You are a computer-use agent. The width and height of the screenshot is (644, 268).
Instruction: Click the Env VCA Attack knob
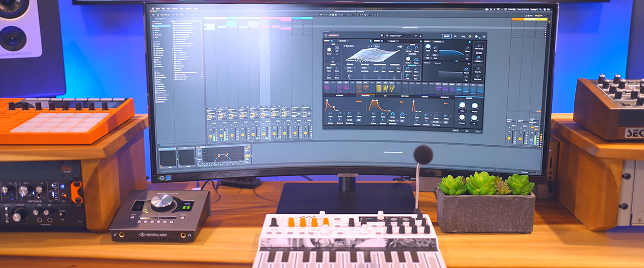(x=330, y=113)
